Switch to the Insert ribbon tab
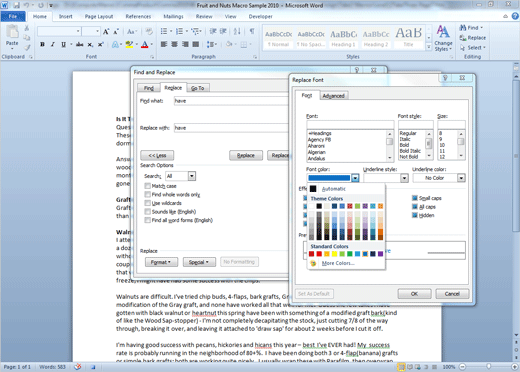The image size is (520, 372). [x=65, y=16]
